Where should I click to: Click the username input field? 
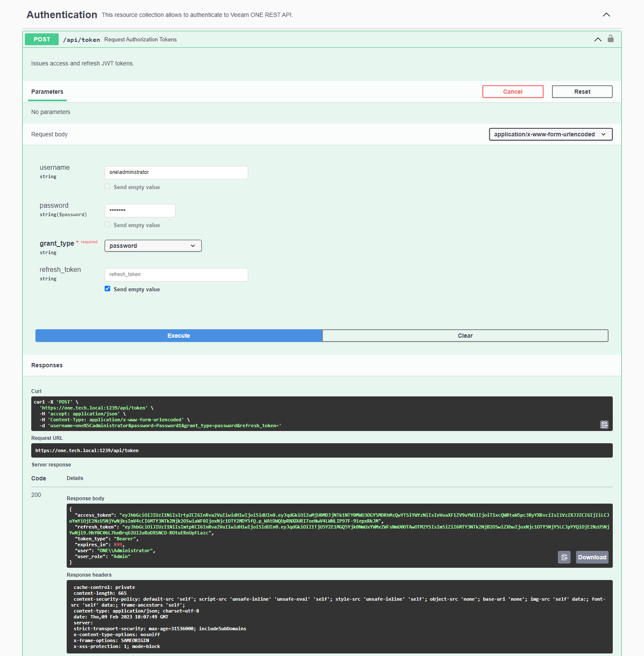tap(176, 172)
